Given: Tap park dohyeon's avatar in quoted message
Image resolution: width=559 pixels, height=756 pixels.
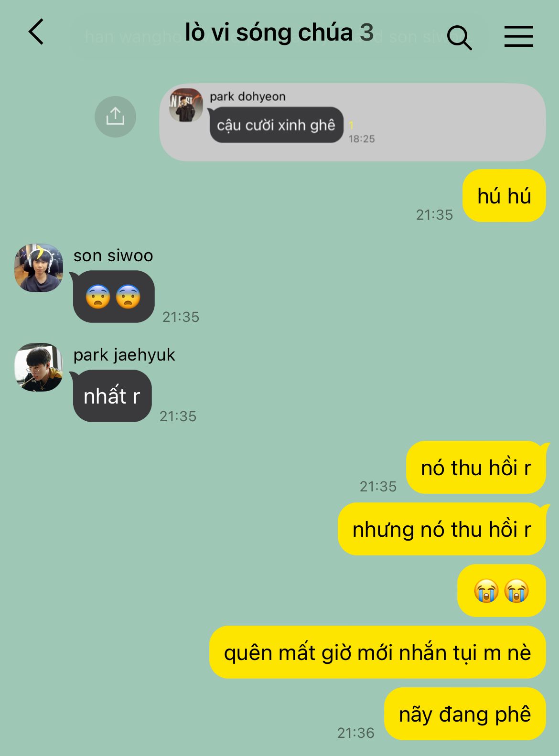Looking at the screenshot, I should point(186,105).
